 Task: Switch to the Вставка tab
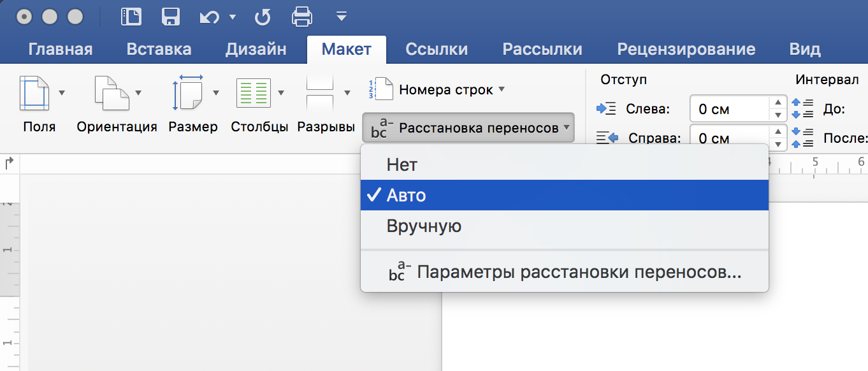(159, 49)
